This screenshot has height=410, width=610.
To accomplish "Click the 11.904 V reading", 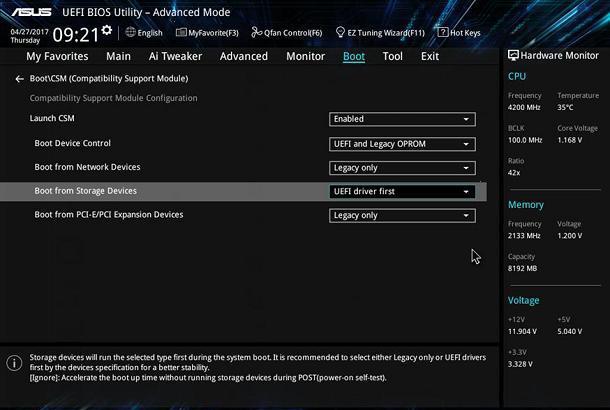I will pos(522,331).
